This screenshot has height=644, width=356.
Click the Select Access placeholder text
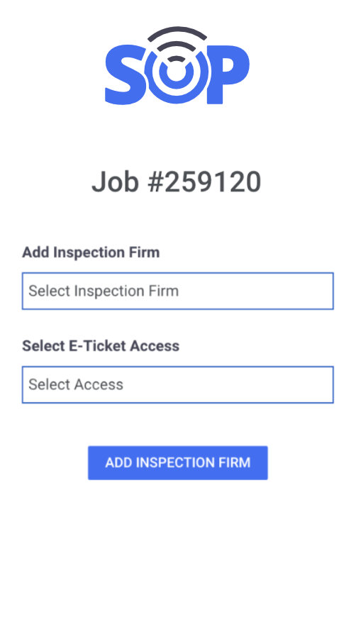(x=76, y=384)
